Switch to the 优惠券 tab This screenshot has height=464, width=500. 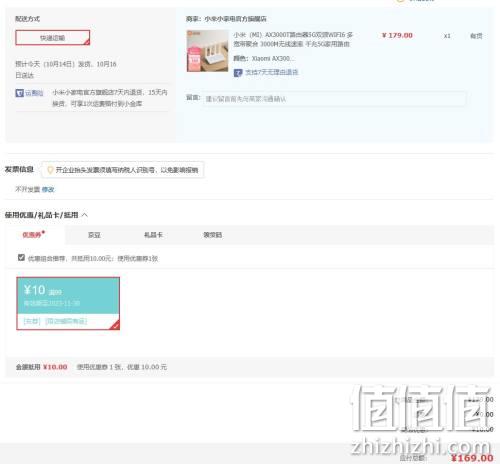(x=33, y=235)
